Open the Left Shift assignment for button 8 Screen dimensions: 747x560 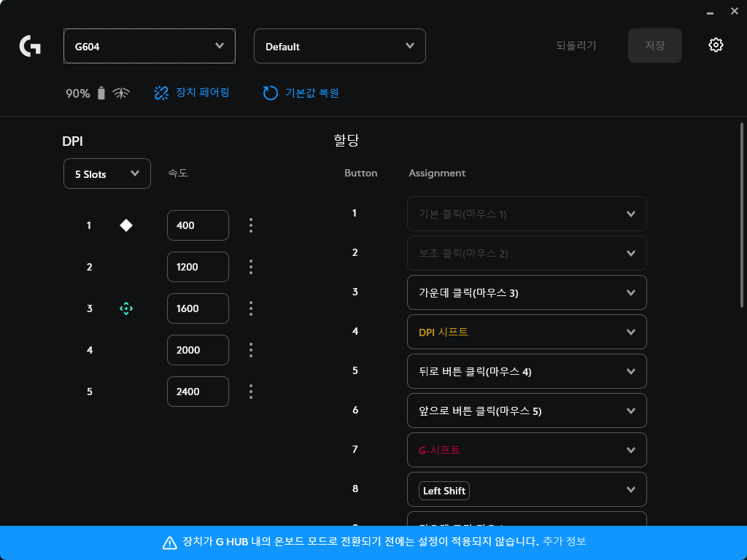click(x=527, y=489)
